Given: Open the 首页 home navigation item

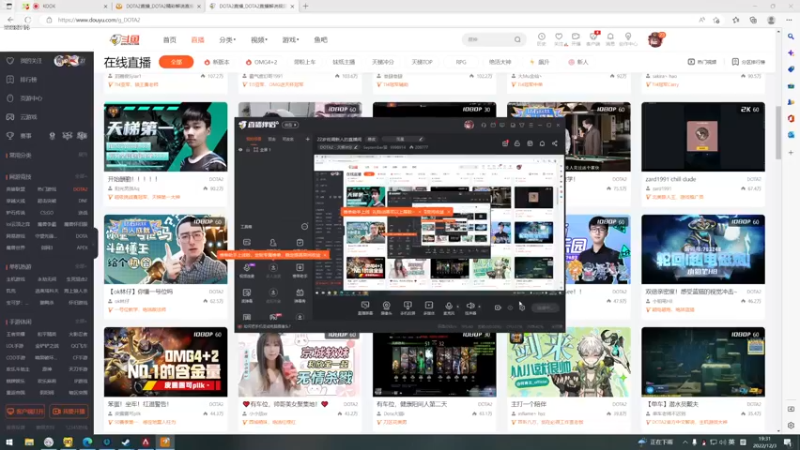Looking at the screenshot, I should [x=169, y=40].
